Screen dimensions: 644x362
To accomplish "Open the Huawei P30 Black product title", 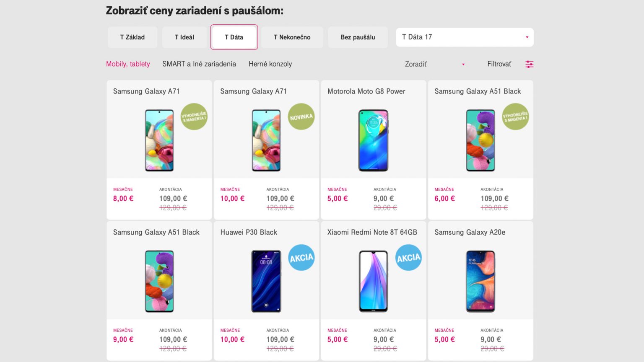I will point(249,232).
